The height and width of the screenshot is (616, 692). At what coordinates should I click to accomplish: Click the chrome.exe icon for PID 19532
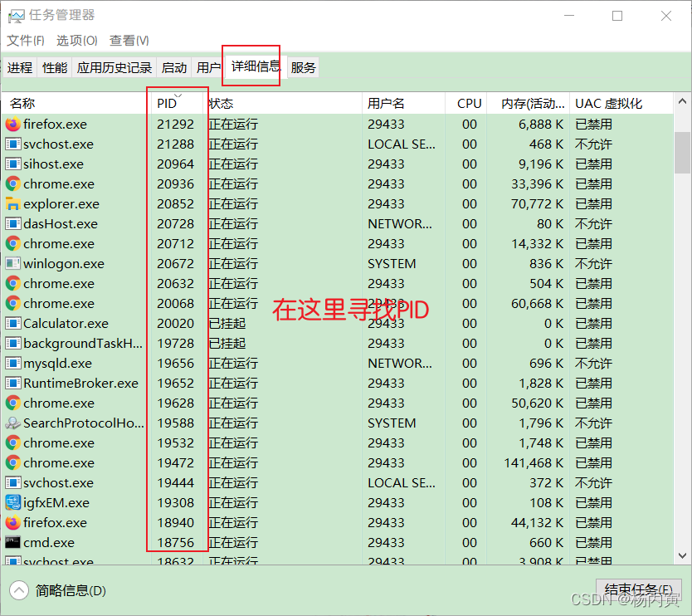(12, 442)
